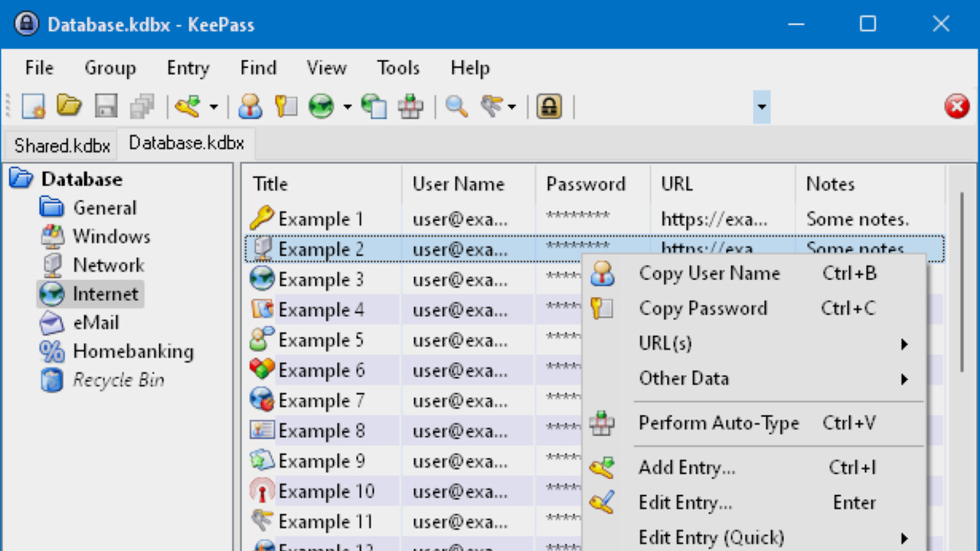Click the red close database icon

pyautogui.click(x=956, y=106)
